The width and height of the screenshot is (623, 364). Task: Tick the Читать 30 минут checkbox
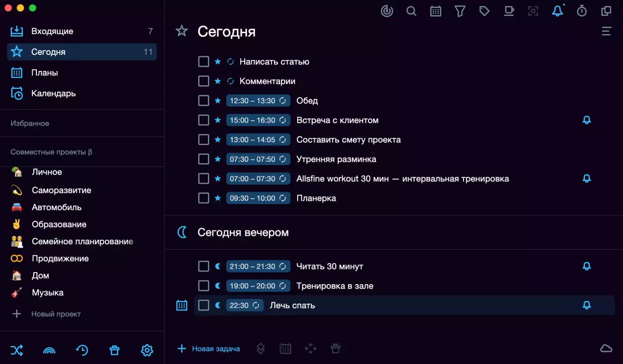pyautogui.click(x=204, y=266)
